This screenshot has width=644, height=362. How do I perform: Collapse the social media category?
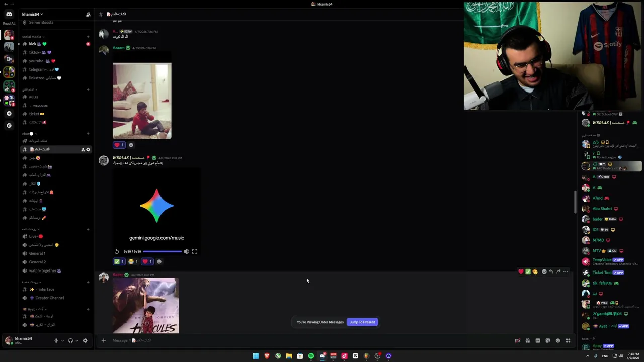(33, 37)
